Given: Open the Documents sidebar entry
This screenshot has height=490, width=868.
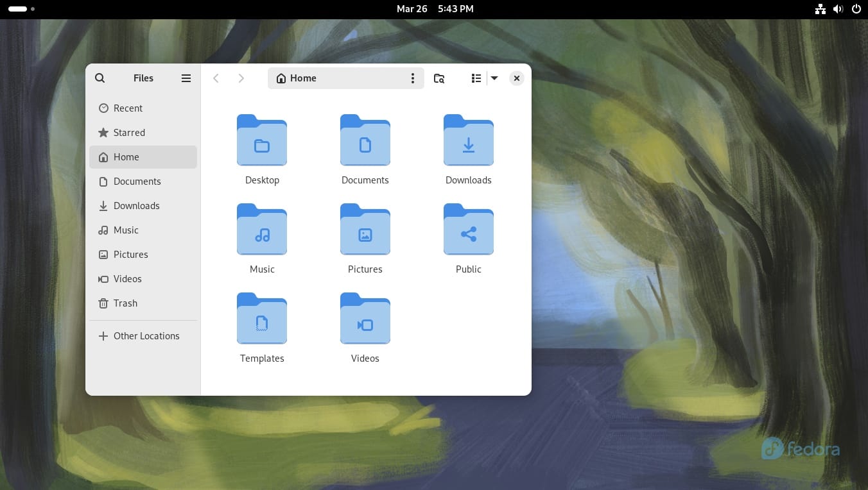Looking at the screenshot, I should pos(137,182).
